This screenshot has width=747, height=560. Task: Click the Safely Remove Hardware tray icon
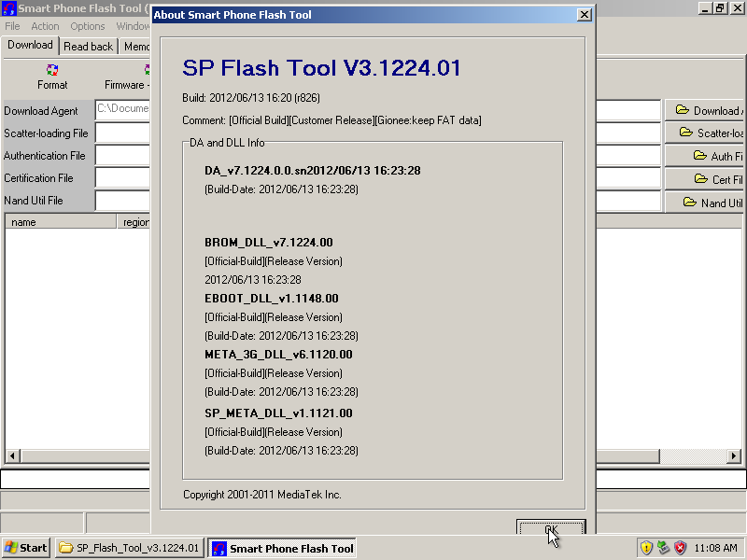click(663, 548)
